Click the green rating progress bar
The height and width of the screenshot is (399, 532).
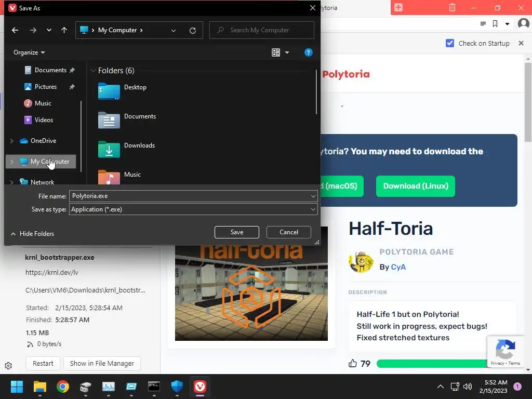click(x=432, y=364)
